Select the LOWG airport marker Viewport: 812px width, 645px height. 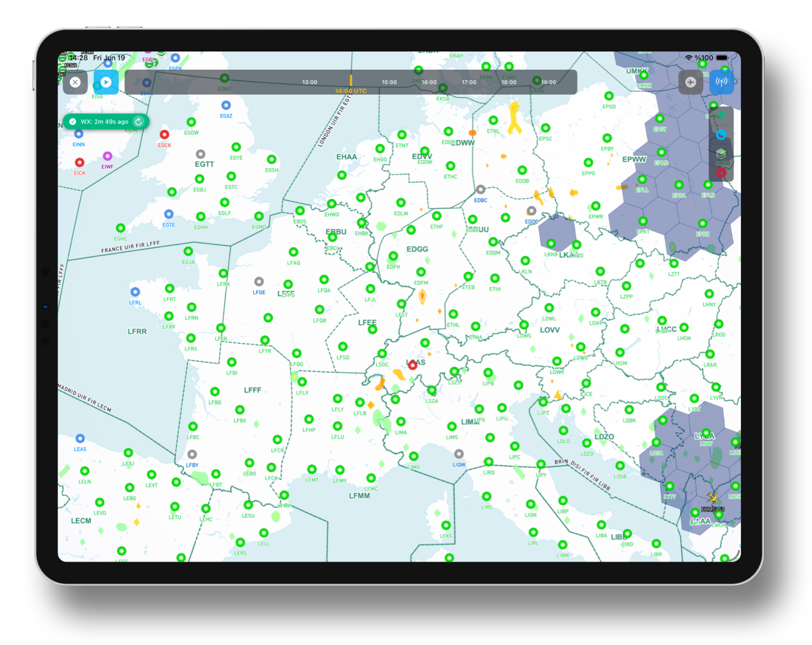(581, 347)
